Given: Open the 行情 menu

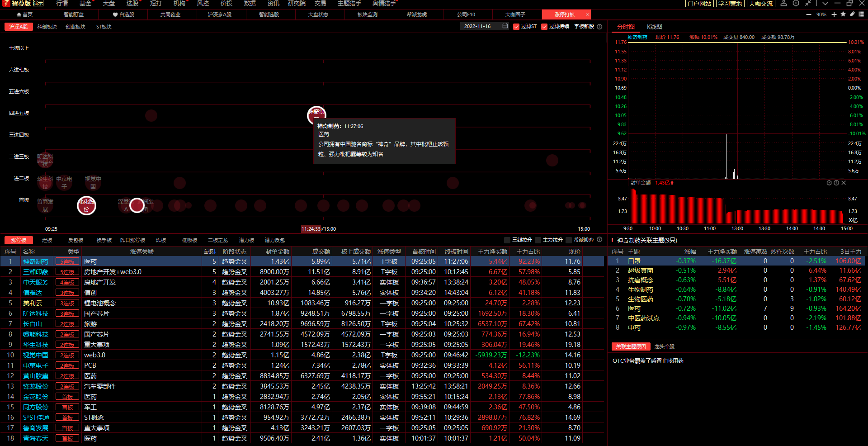Looking at the screenshot, I should (x=62, y=3).
